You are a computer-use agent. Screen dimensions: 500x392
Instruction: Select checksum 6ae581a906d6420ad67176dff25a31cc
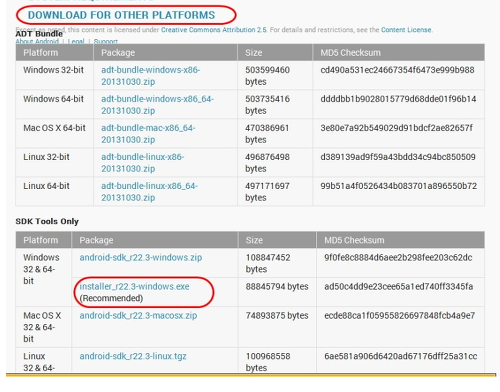point(401,356)
